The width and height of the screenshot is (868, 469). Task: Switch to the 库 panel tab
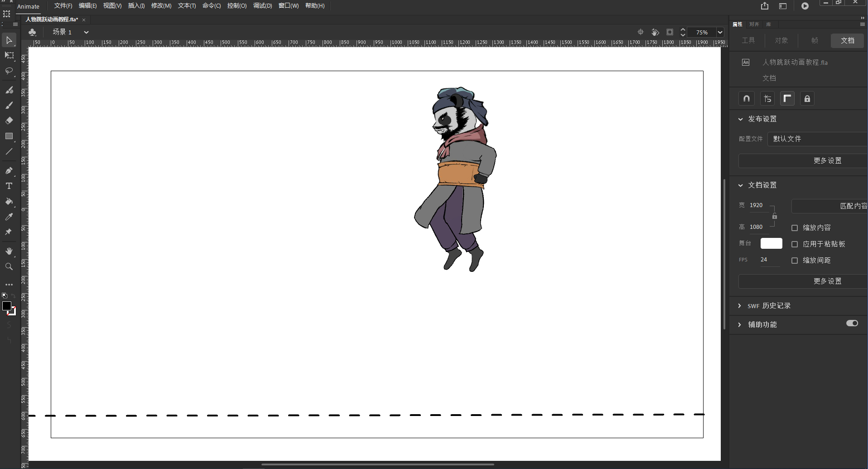pos(768,24)
